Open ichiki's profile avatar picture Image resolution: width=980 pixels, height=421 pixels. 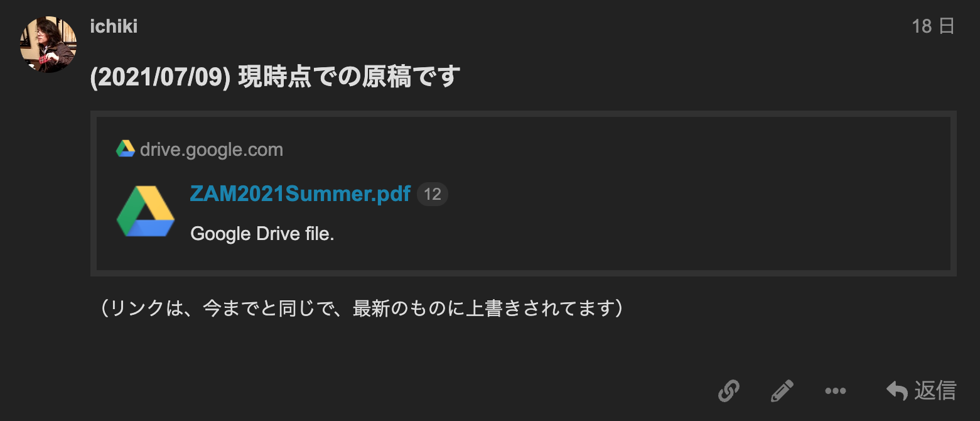point(48,44)
